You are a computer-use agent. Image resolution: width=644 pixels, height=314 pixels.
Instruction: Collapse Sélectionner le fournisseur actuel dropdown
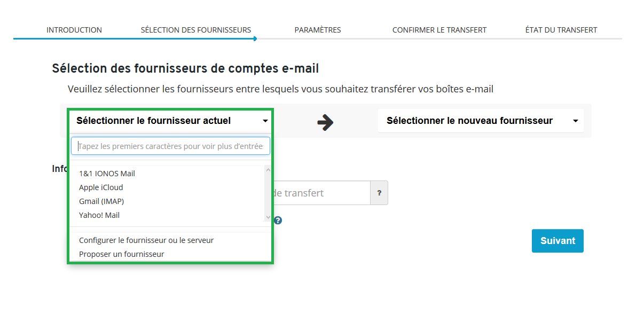pos(170,121)
